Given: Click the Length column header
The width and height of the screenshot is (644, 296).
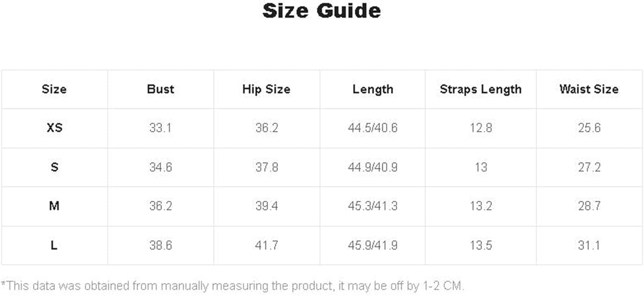Looking at the screenshot, I should point(373,89).
